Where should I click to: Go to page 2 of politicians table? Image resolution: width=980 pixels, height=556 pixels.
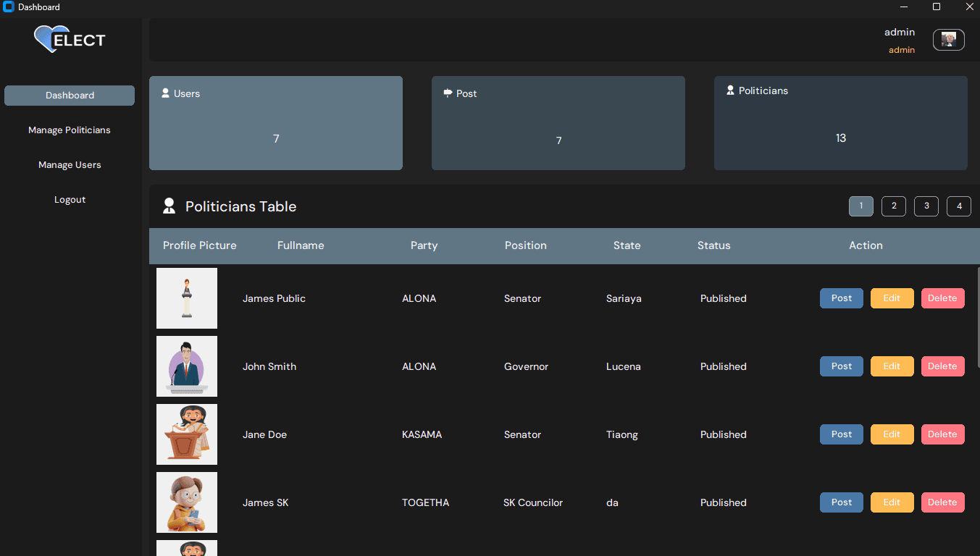click(x=894, y=206)
